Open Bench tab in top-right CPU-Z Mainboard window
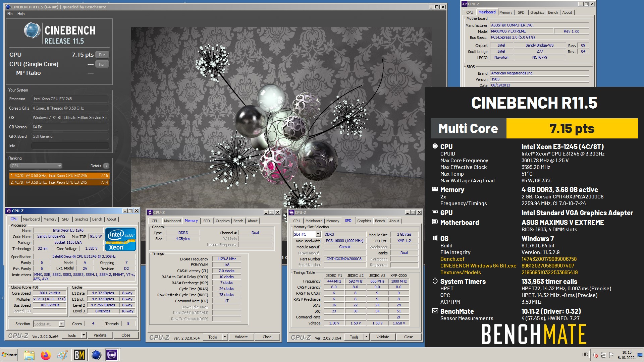644x362 pixels. point(553,12)
